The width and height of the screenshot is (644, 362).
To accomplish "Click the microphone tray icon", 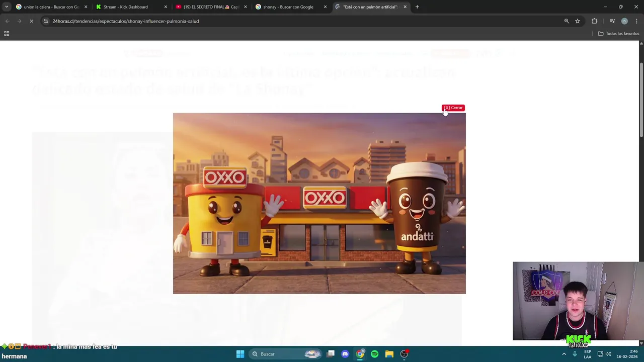I will pyautogui.click(x=575, y=354).
